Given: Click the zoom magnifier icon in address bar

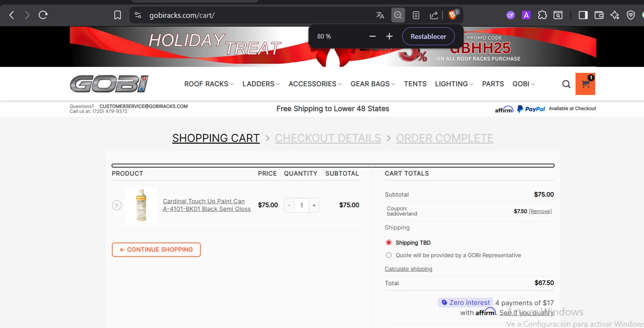Looking at the screenshot, I should point(398,15).
